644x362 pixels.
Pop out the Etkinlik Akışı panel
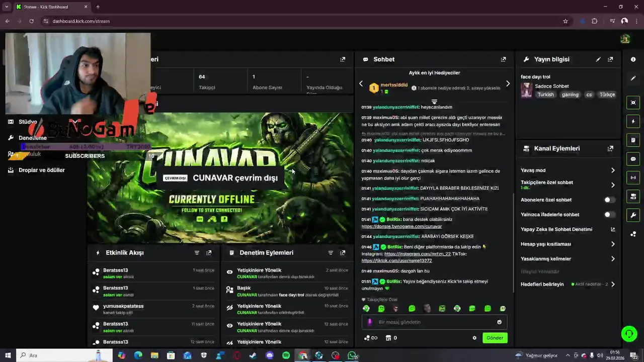click(209, 253)
